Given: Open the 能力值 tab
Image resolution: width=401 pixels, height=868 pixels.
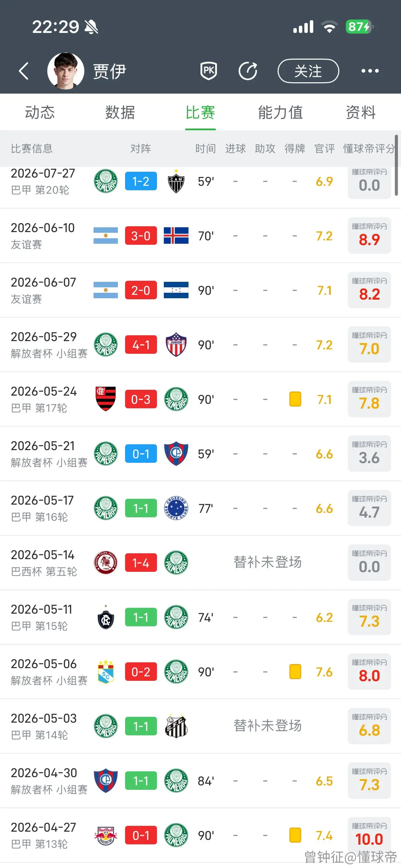Looking at the screenshot, I should tap(281, 112).
